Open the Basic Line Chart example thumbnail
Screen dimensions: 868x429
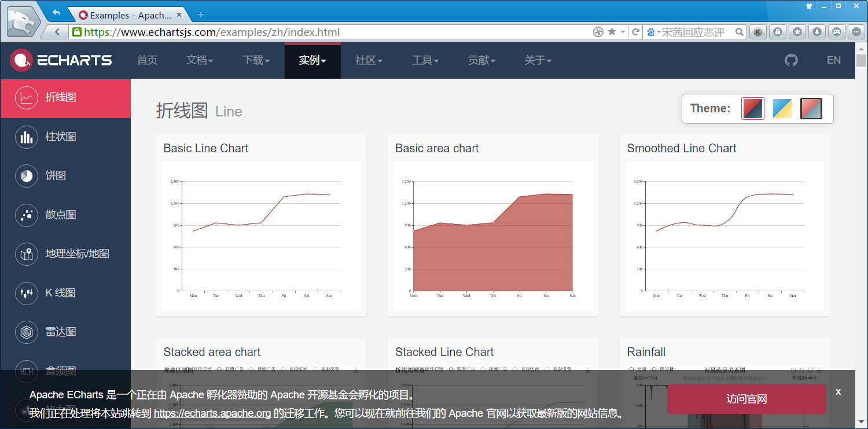(261, 236)
